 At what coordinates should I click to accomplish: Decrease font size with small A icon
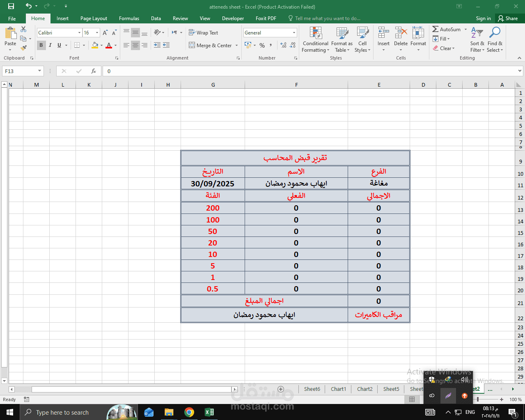[114, 33]
